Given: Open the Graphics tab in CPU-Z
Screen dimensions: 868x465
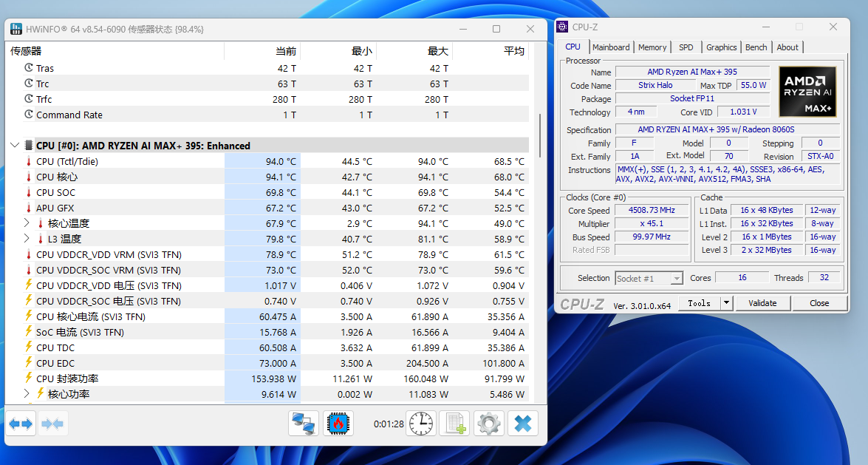Looking at the screenshot, I should pyautogui.click(x=721, y=47).
